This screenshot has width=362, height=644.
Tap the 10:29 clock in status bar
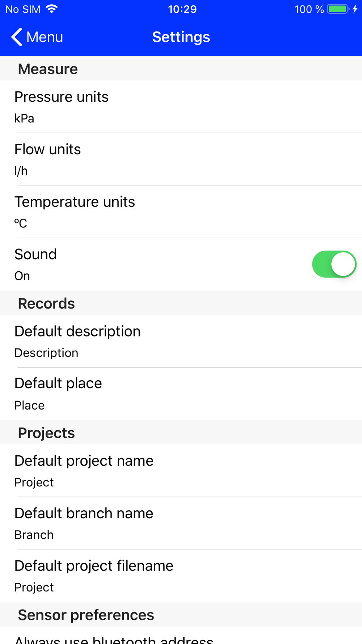coord(182,9)
